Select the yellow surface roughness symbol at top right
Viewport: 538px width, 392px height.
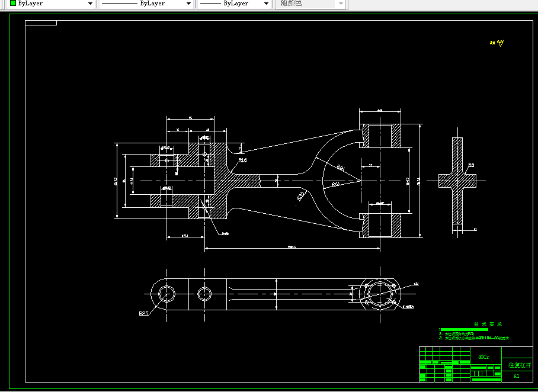[497, 43]
